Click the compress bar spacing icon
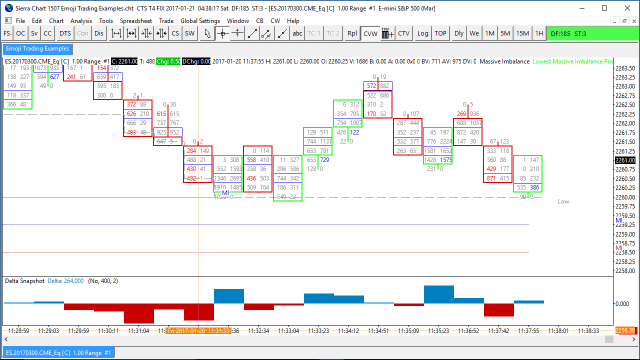 (146, 33)
